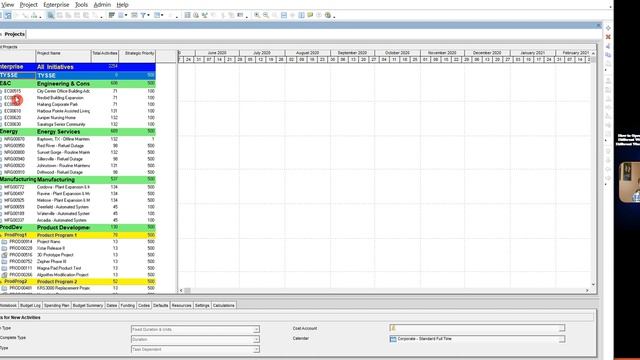This screenshot has height=360, width=640.
Task: Open the Admin menu
Action: click(x=102, y=5)
